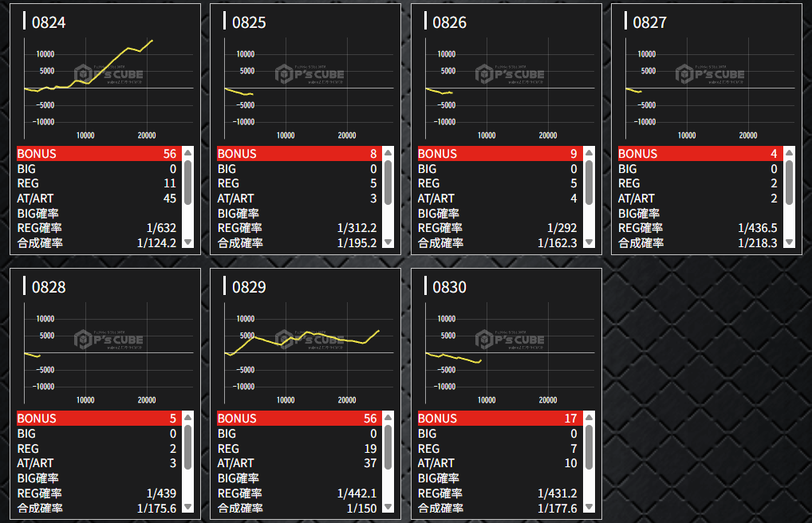Click scroll-down arrow in machine 0829 stats
Screen dimensions: 812x523
(x=388, y=507)
